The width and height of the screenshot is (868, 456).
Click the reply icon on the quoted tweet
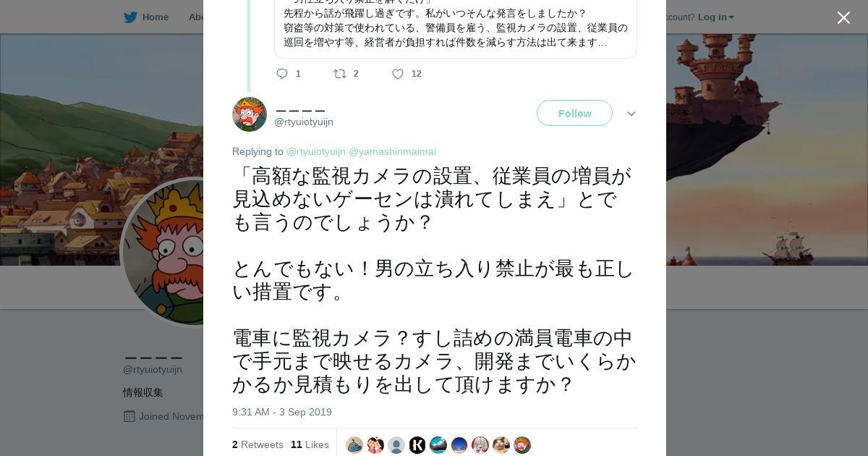(282, 74)
